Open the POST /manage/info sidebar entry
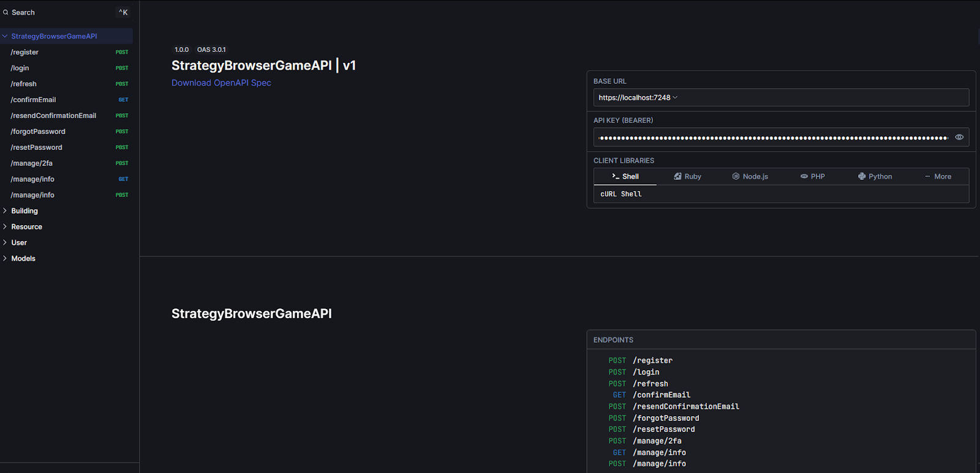The width and height of the screenshot is (980, 473). click(66, 195)
